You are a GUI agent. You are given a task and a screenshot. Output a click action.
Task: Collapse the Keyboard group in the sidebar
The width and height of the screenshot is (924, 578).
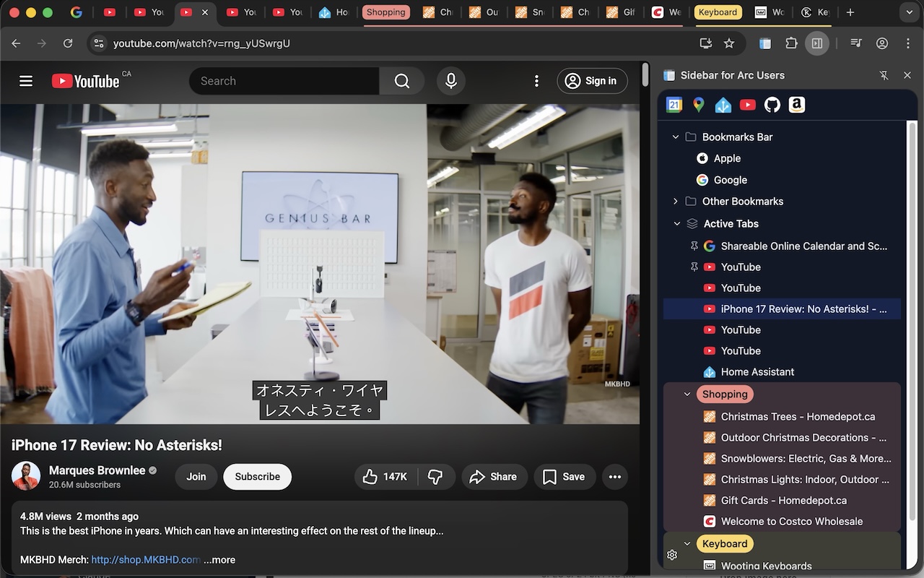(x=687, y=544)
